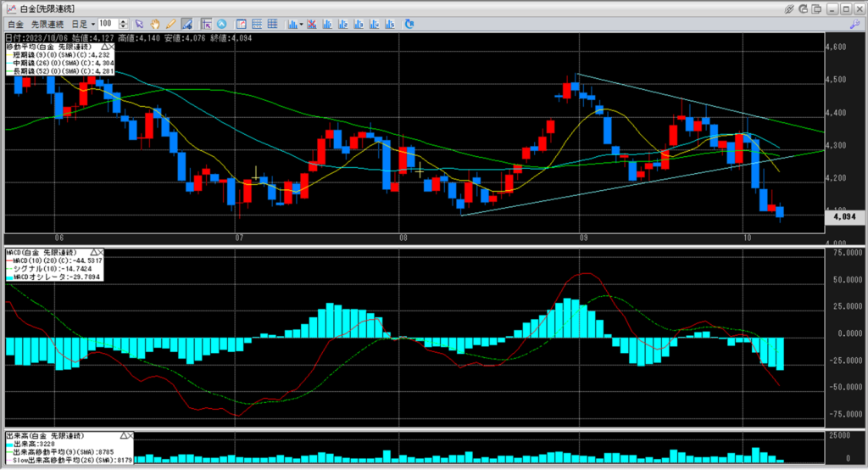This screenshot has width=868, height=470.
Task: Close the MACD legend panel with X
Action: tap(99, 253)
